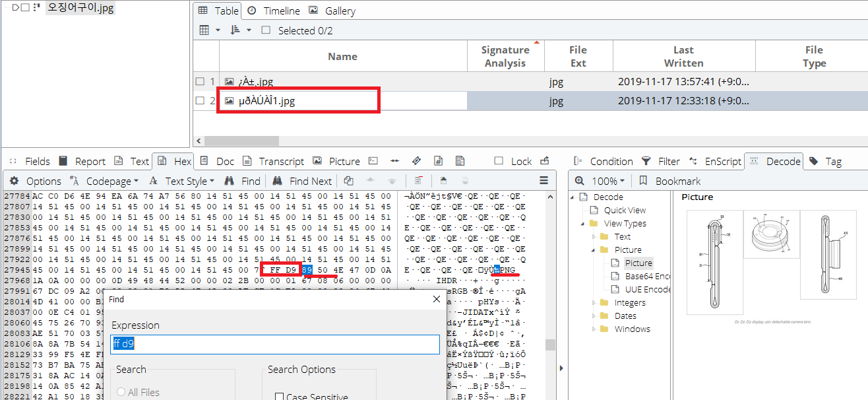This screenshot has height=400, width=868.
Task: Expand the Integers folder in Decode tree
Action: pos(594,302)
